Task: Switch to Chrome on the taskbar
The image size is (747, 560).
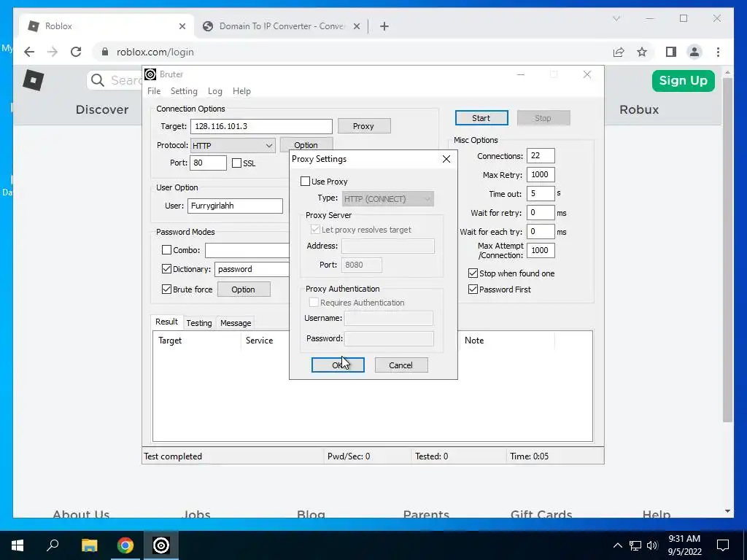Action: click(125, 545)
